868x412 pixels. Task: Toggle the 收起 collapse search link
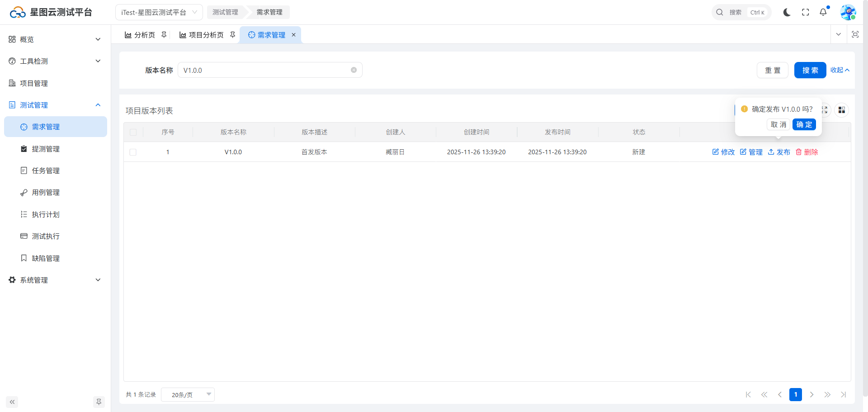point(840,70)
